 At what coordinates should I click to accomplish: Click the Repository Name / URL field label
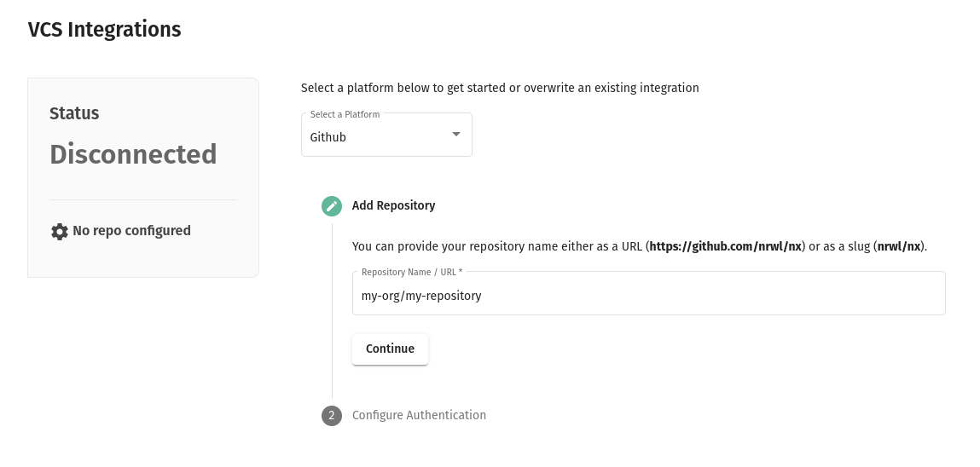click(411, 272)
